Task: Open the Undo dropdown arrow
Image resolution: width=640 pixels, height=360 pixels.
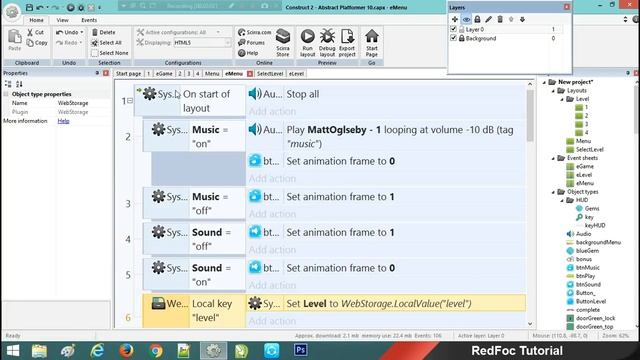Action: (x=82, y=32)
